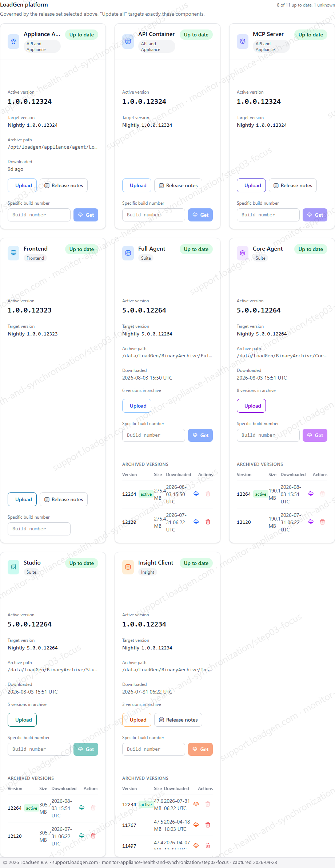This screenshot has height=868, width=335.
Task: Focus Full Agent build number field
Action: point(153,435)
